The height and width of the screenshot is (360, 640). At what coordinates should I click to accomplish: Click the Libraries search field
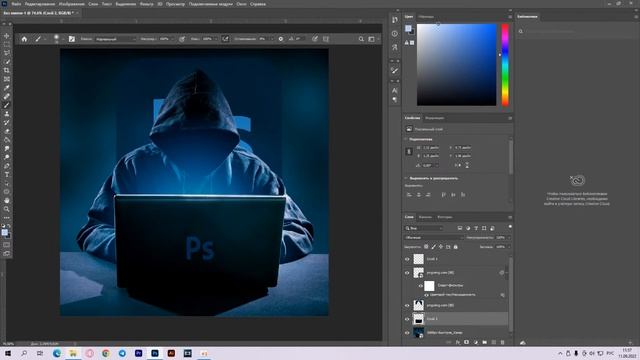(x=576, y=31)
